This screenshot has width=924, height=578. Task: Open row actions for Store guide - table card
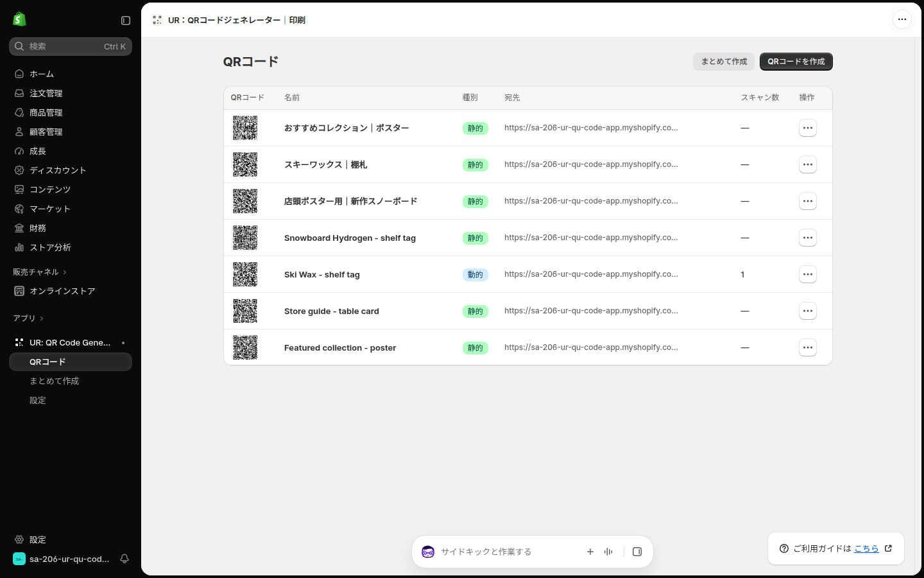coord(808,311)
